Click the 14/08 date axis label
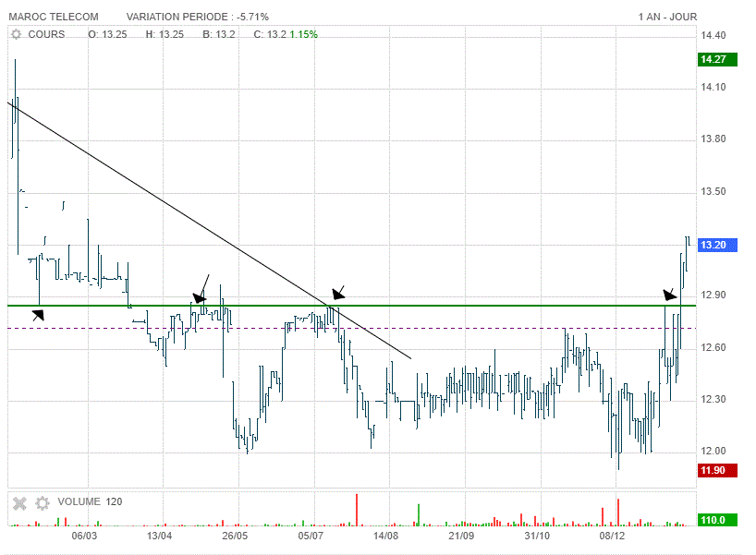 click(385, 536)
